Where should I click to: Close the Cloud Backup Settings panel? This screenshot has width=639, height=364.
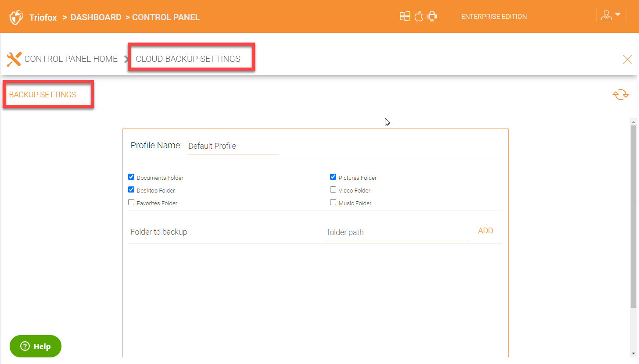(628, 60)
